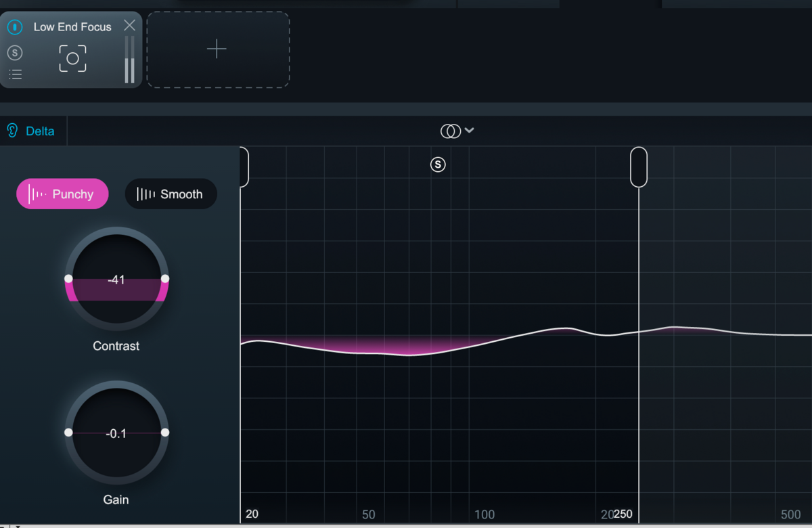
Task: Add a new module with the plus button
Action: pyautogui.click(x=217, y=49)
